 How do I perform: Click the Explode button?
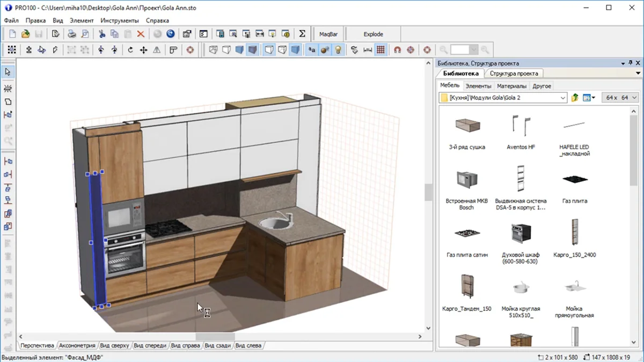[373, 34]
